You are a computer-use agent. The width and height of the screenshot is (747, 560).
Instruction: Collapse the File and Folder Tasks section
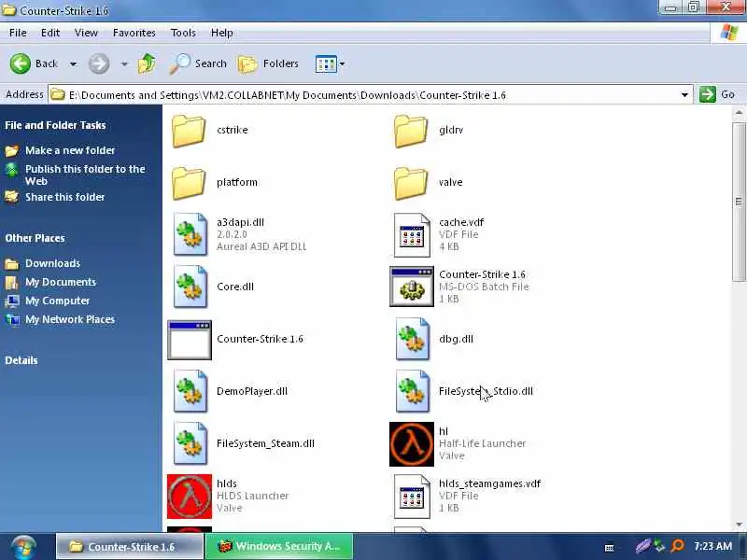[55, 125]
